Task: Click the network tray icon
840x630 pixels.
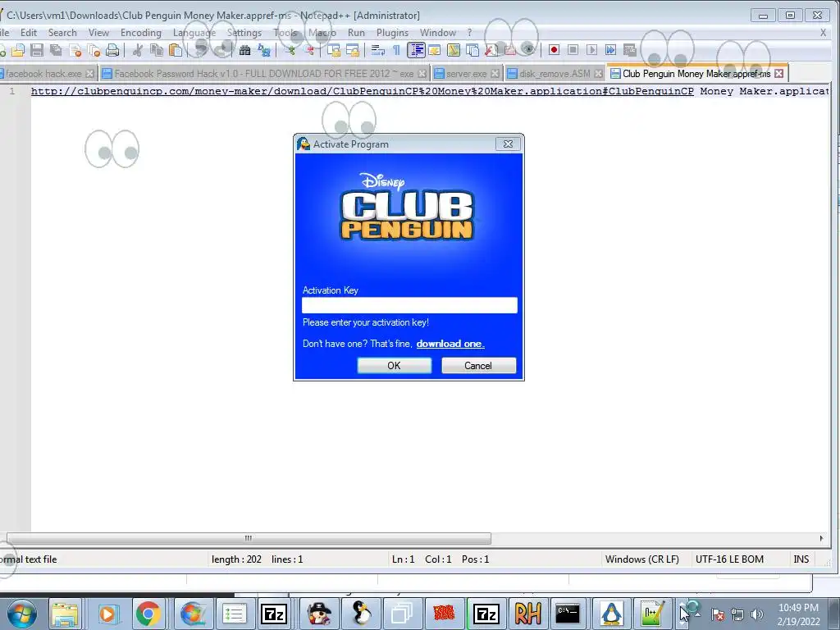Action: (x=737, y=614)
